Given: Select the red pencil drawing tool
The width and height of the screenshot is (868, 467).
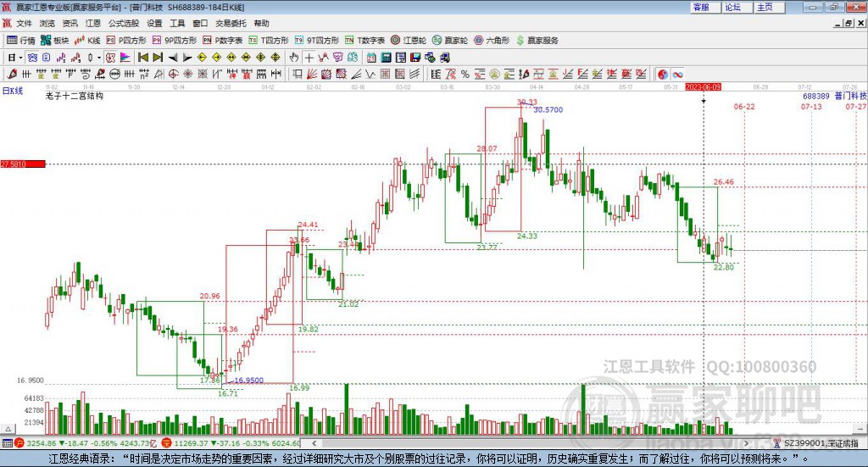Looking at the screenshot, I should (x=12, y=74).
